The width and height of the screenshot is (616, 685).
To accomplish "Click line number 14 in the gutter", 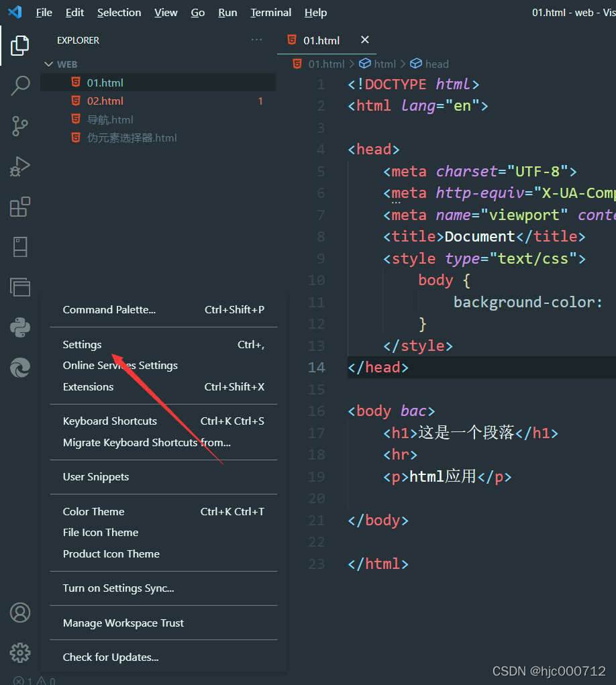I will click(316, 368).
